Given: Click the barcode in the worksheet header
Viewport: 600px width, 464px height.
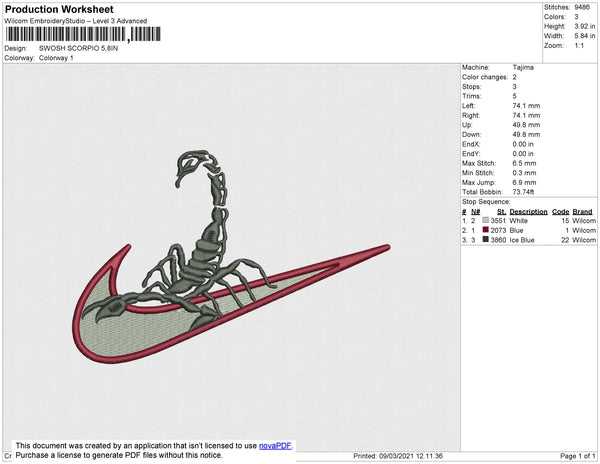Looking at the screenshot, I should (x=83, y=34).
